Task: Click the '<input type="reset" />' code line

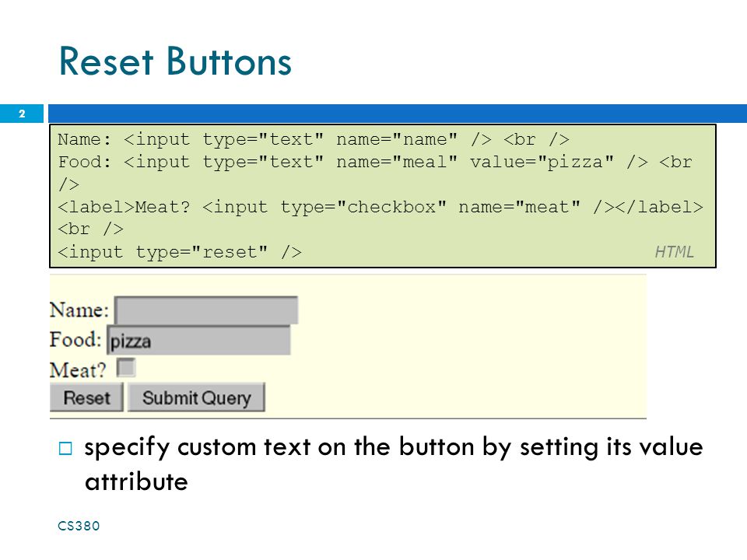Action: (180, 252)
